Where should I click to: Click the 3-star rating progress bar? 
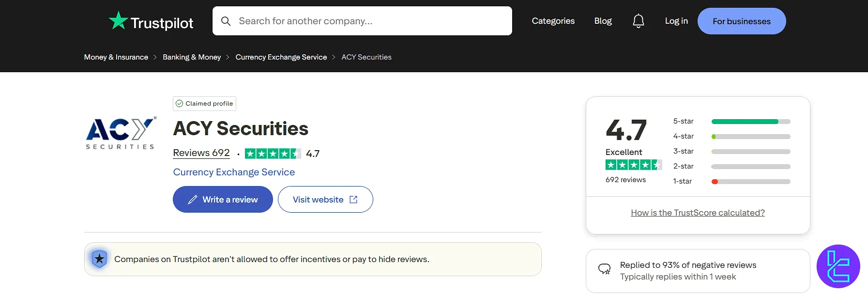pos(750,152)
